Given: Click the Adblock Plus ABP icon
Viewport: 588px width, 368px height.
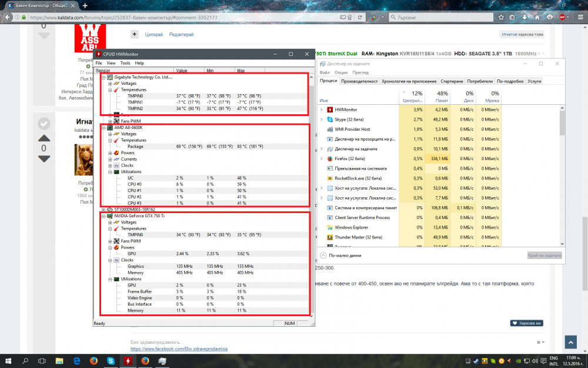Looking at the screenshot, I should click(562, 17).
